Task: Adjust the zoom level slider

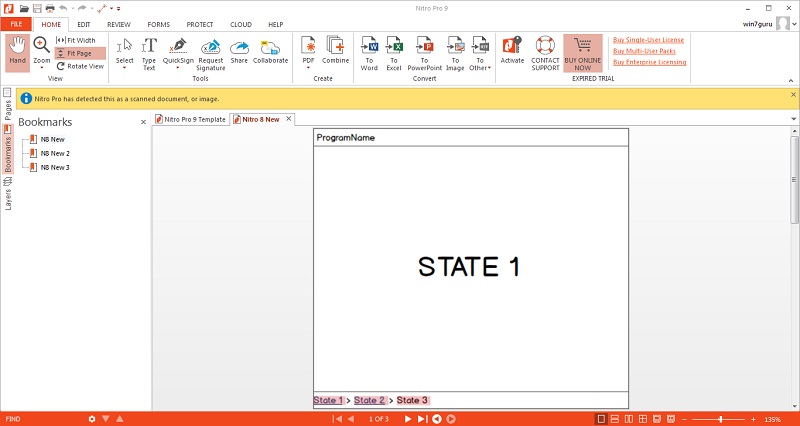Action: 720,419
